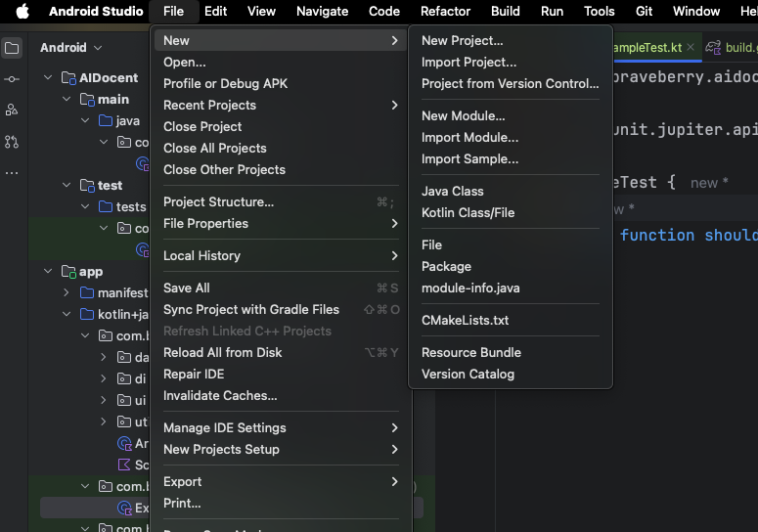
Task: Open the Build menu
Action: coord(506,11)
